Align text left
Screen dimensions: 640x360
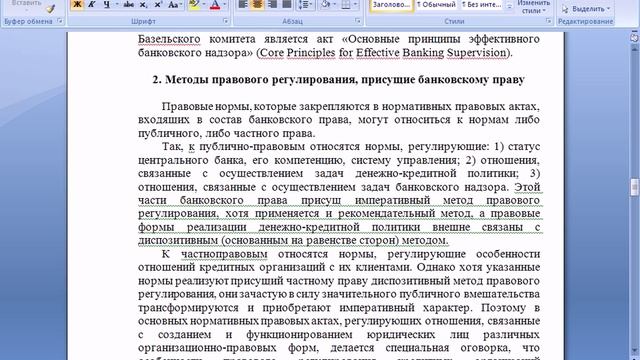click(242, 4)
